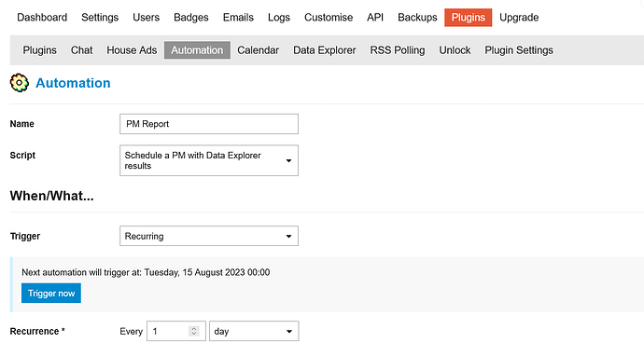Open Plugin Settings

519,50
